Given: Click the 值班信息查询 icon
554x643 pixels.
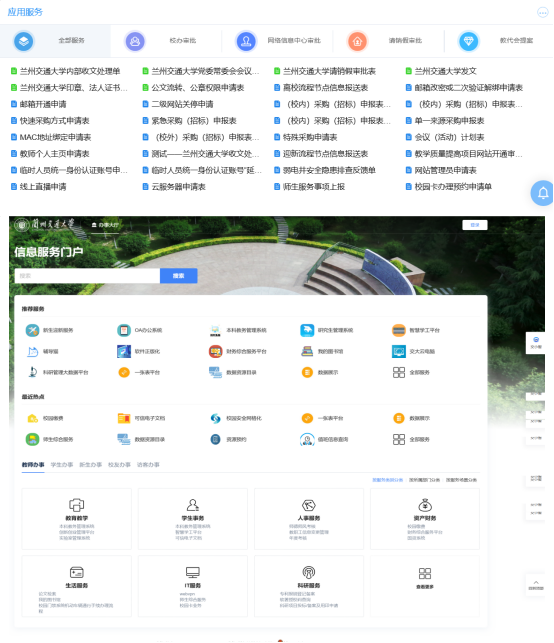Looking at the screenshot, I should click(x=307, y=440).
